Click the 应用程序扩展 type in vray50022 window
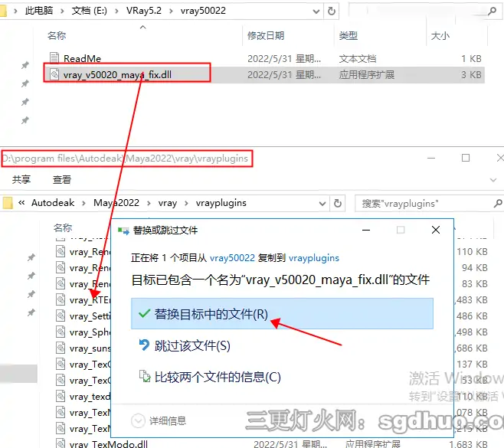Image resolution: width=504 pixels, height=448 pixels. [x=367, y=75]
